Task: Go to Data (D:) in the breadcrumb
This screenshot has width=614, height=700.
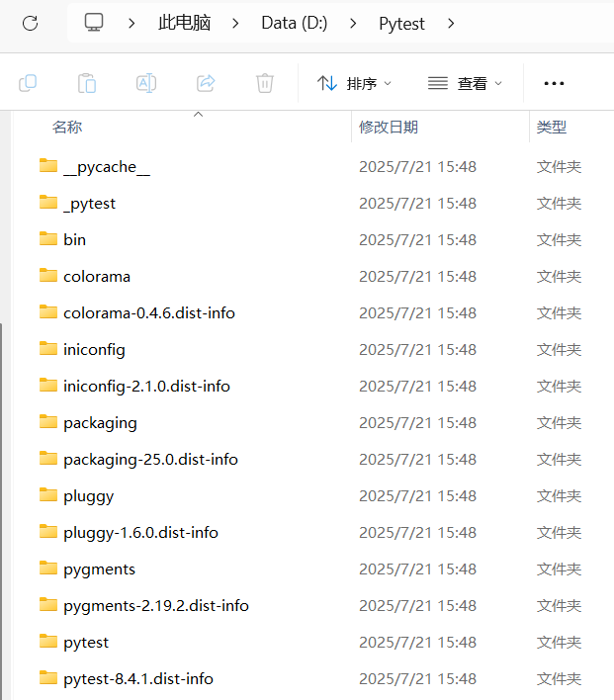Action: [295, 23]
